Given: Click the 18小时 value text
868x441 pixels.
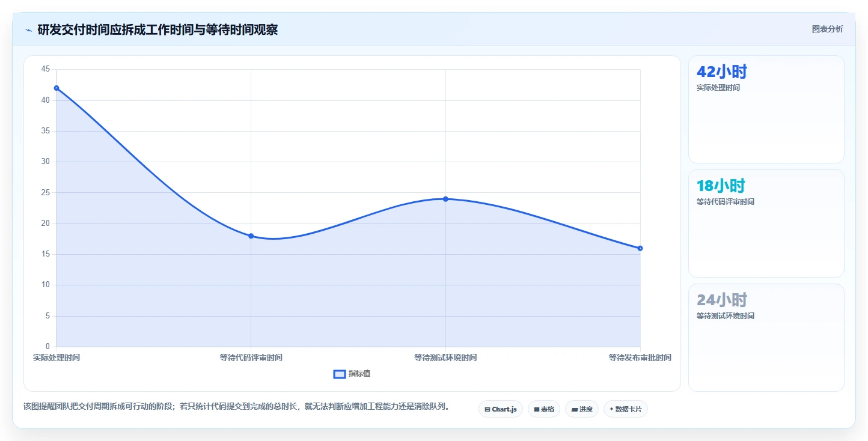Looking at the screenshot, I should point(721,186).
